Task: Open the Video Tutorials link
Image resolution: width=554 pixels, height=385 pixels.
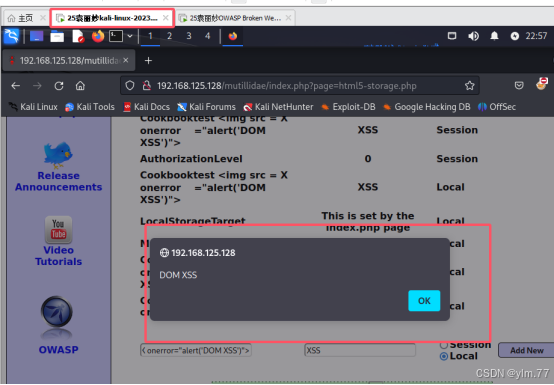Action: click(58, 256)
